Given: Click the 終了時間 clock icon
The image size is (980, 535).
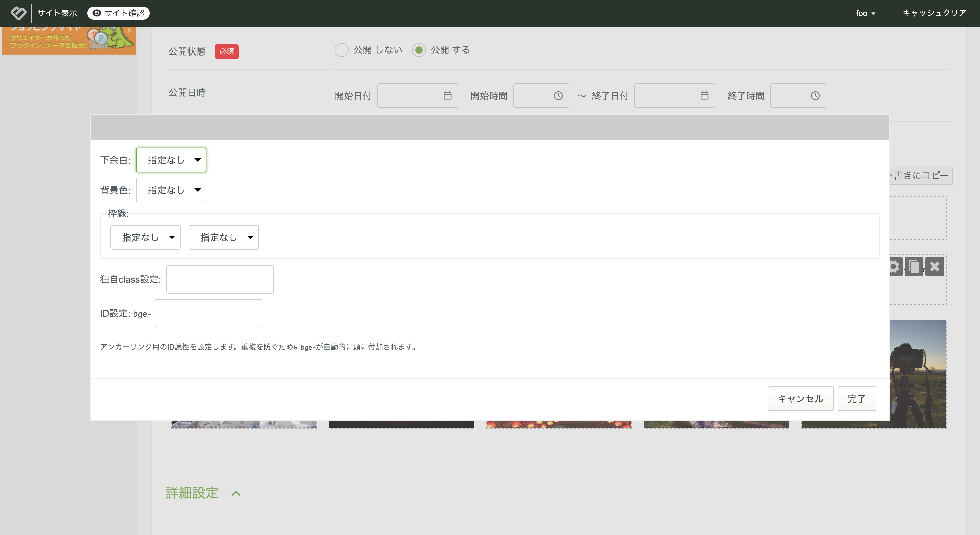Looking at the screenshot, I should tap(815, 96).
